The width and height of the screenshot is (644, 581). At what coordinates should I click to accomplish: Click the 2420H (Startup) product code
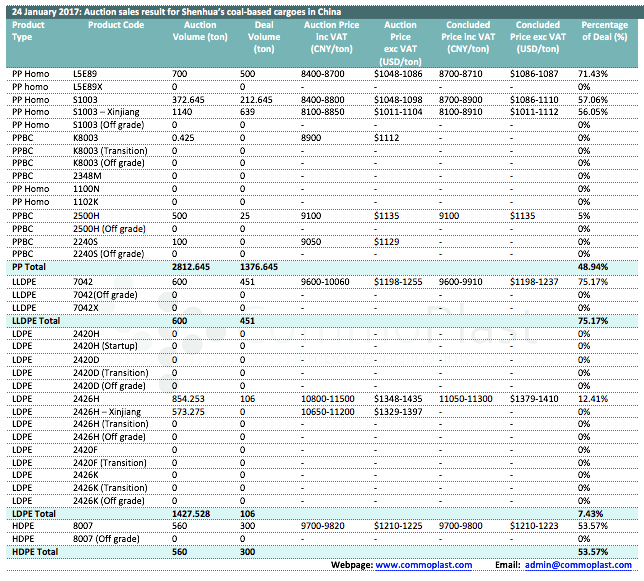105,346
